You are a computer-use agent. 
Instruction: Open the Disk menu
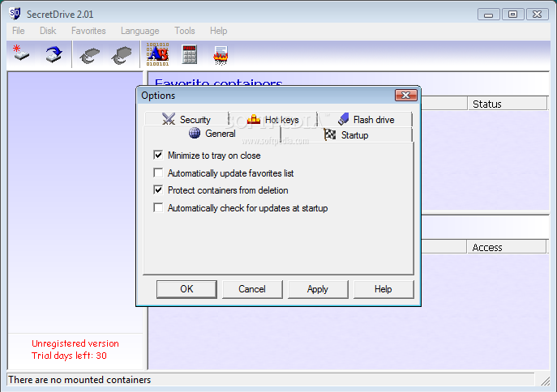[48, 31]
